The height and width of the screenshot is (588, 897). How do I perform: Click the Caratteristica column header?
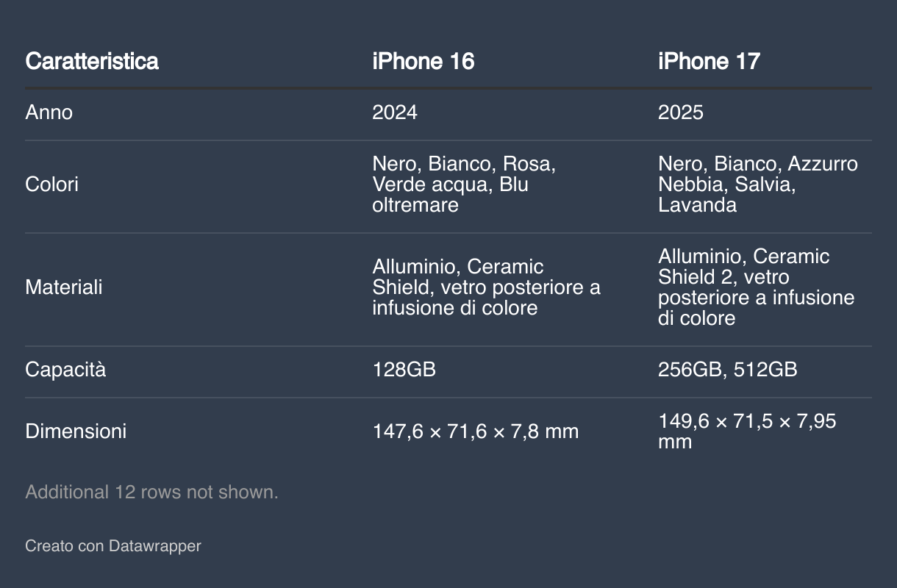(x=92, y=61)
